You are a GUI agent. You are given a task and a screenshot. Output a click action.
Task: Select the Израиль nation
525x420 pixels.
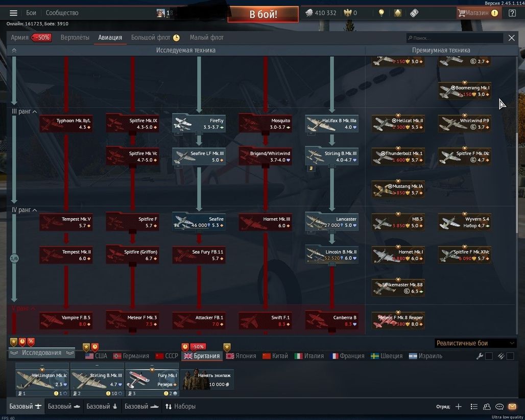point(425,356)
